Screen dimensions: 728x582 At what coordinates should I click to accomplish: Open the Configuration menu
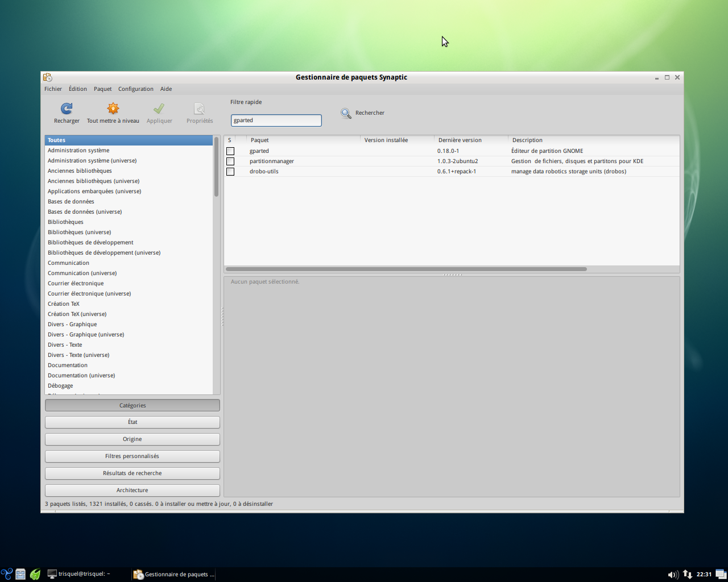tap(136, 89)
